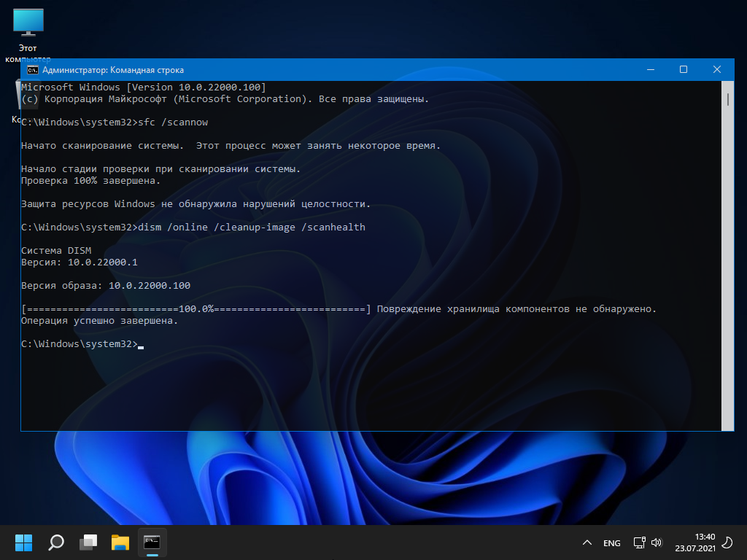The image size is (747, 560).
Task: Click the scrollbar up arrow in the console
Action: pyautogui.click(x=728, y=86)
